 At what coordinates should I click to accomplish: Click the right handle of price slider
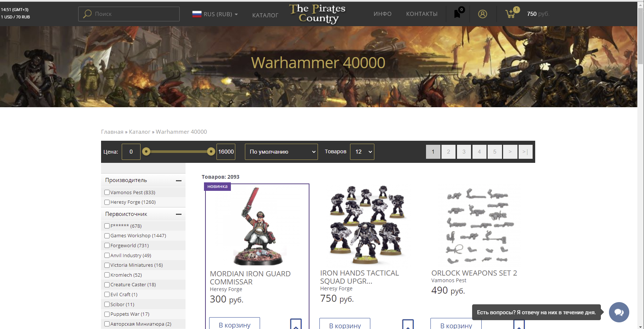211,151
